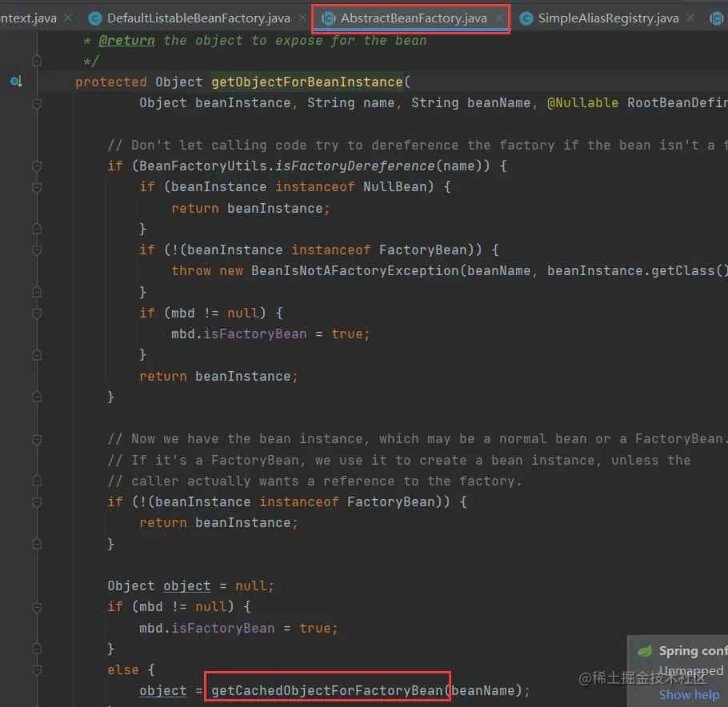Collapse the if block below the 'caller actually wants' comment
This screenshot has width=728, height=707.
(x=37, y=501)
